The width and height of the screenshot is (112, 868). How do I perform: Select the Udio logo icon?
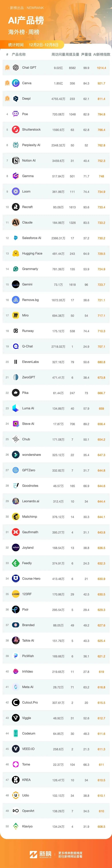[15, 796]
